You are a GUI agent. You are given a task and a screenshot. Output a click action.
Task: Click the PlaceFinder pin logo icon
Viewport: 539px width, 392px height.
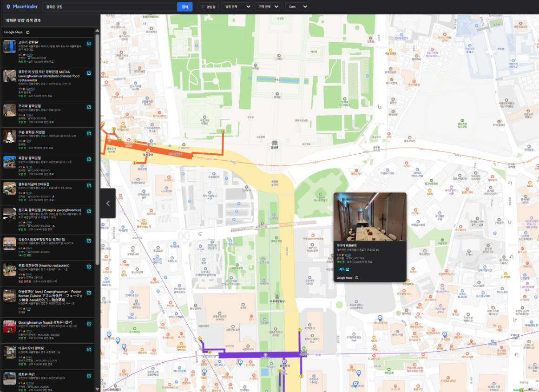click(8, 6)
